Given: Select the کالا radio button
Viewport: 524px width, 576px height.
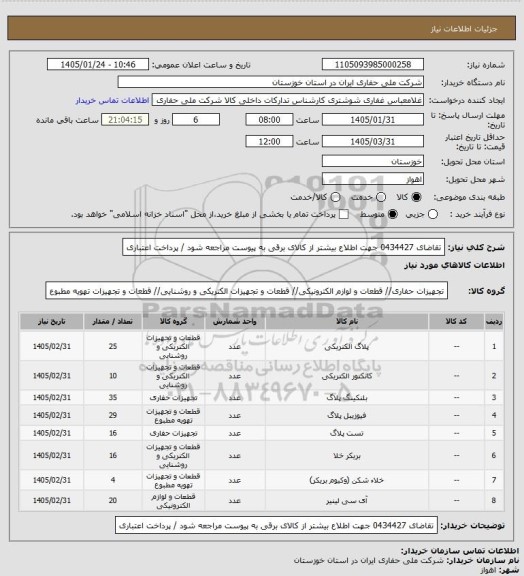Looking at the screenshot, I should 416,197.
